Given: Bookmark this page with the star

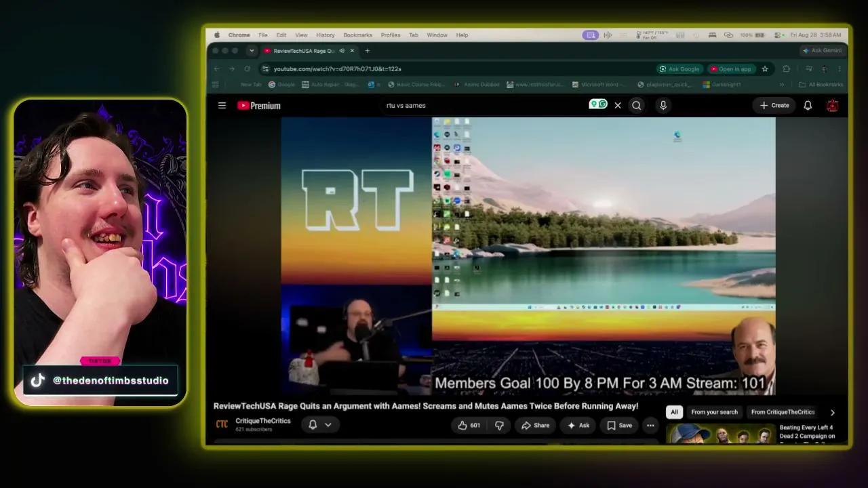Looking at the screenshot, I should (x=765, y=68).
